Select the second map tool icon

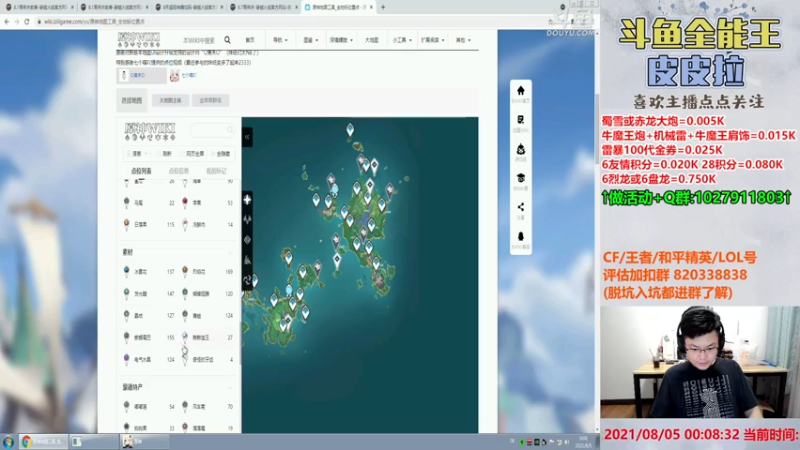pos(247,220)
